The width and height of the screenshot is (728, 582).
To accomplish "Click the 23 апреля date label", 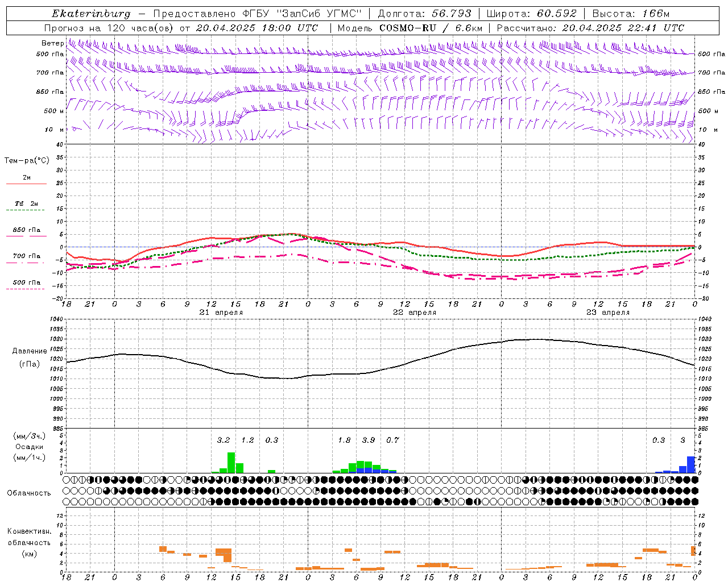I will click(608, 313).
